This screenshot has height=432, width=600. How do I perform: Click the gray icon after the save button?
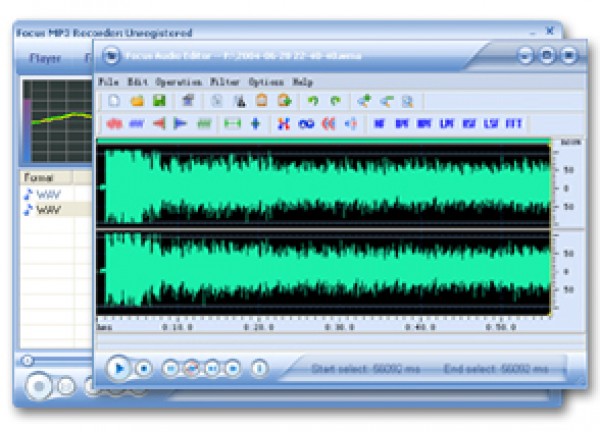(x=188, y=101)
